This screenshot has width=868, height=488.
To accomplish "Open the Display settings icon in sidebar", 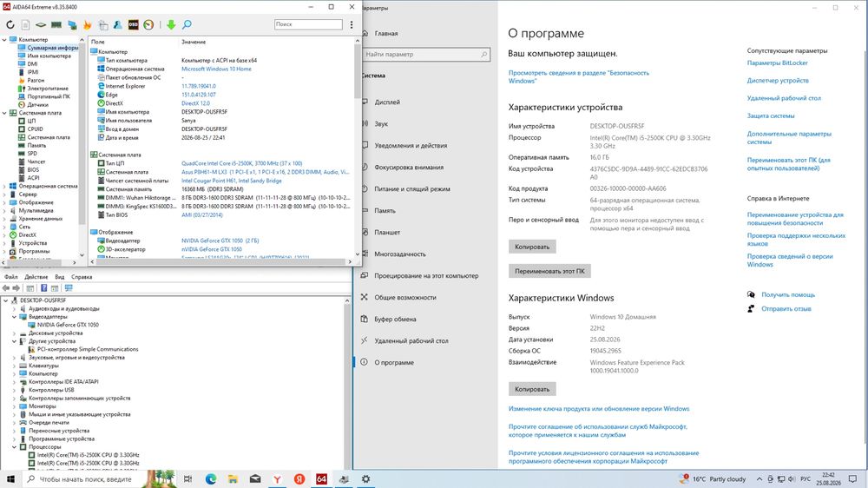I will [x=365, y=102].
